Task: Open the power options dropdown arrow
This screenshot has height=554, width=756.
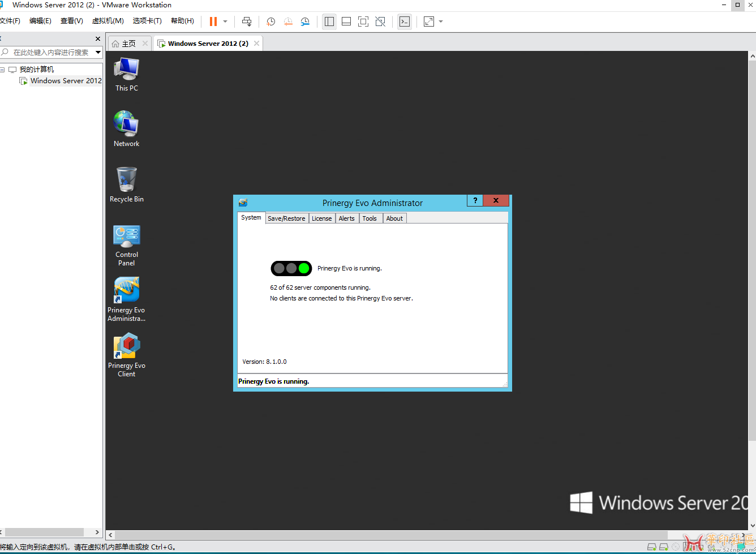Action: click(x=225, y=22)
